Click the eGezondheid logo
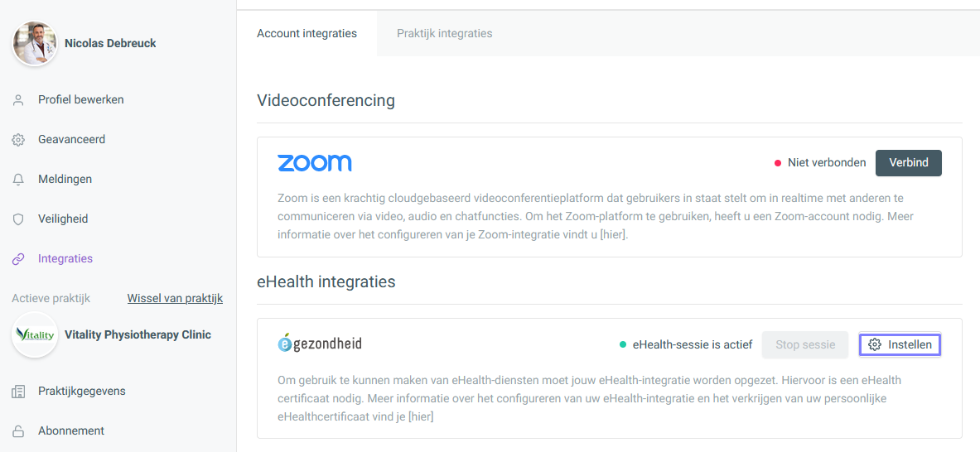980x452 pixels. (x=320, y=344)
